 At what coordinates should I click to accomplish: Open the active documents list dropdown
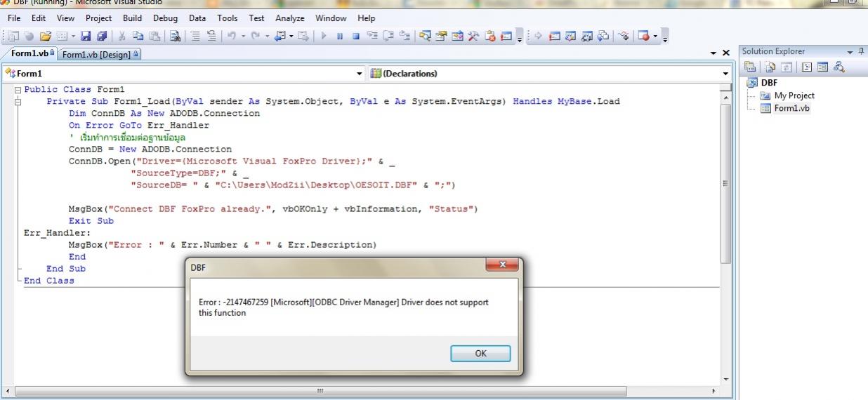pos(714,53)
